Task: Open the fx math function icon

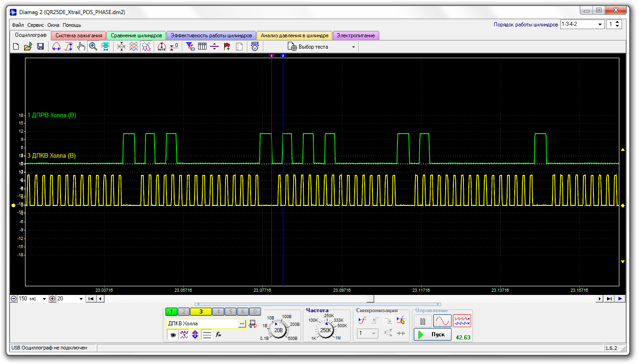Action: 218,335
